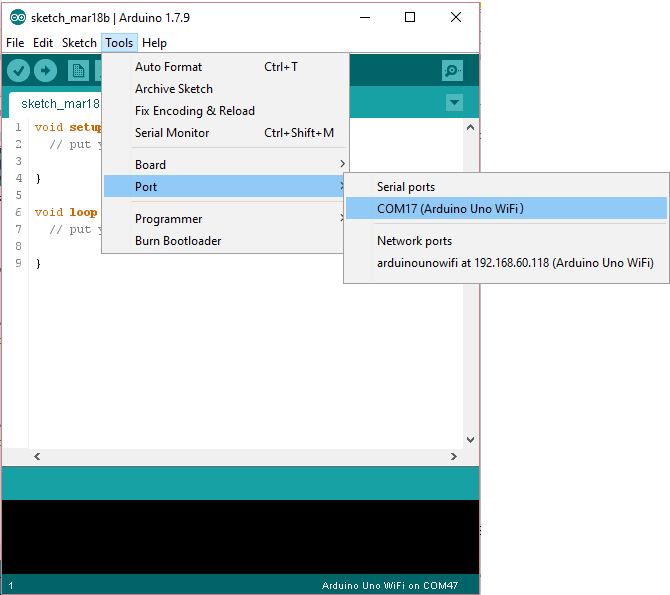Open the Sketch menu
The image size is (670, 595).
coord(79,43)
